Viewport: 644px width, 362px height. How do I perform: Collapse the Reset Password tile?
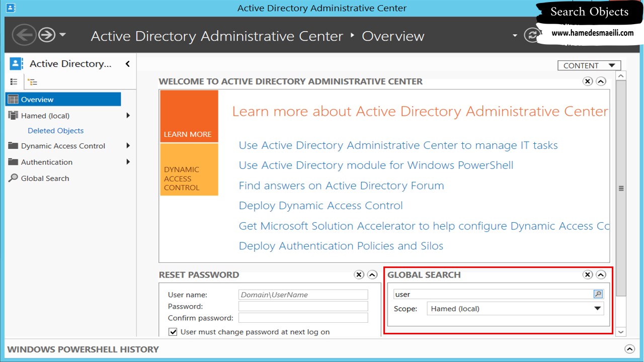[372, 275]
